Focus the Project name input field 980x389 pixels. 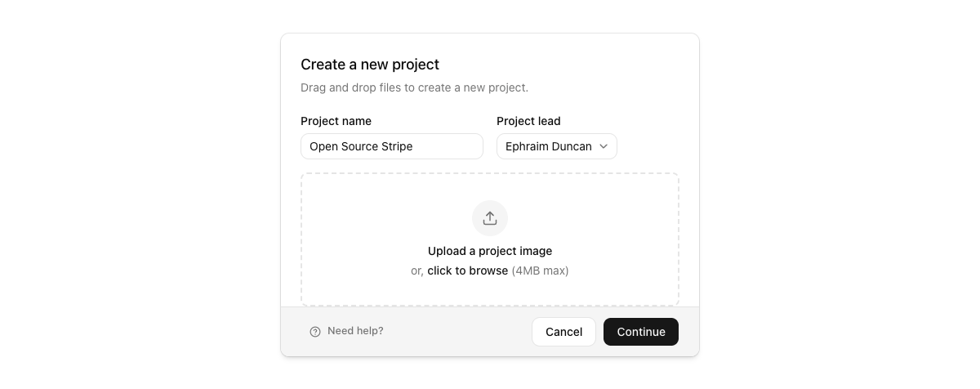(x=392, y=146)
